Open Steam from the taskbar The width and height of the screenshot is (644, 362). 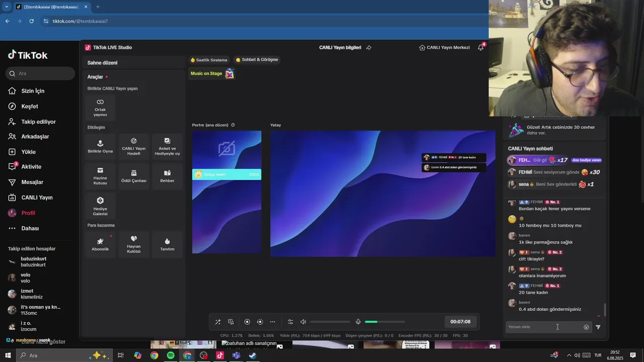click(253, 355)
